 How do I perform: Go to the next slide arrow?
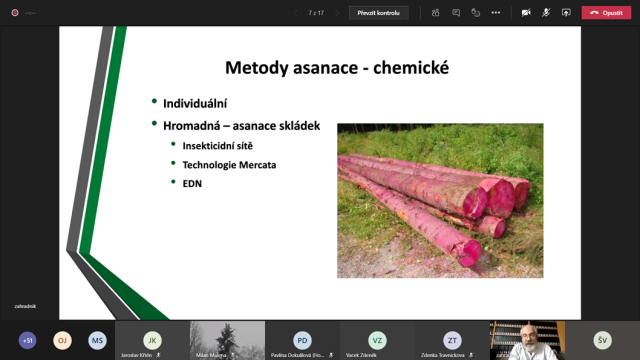337,13
